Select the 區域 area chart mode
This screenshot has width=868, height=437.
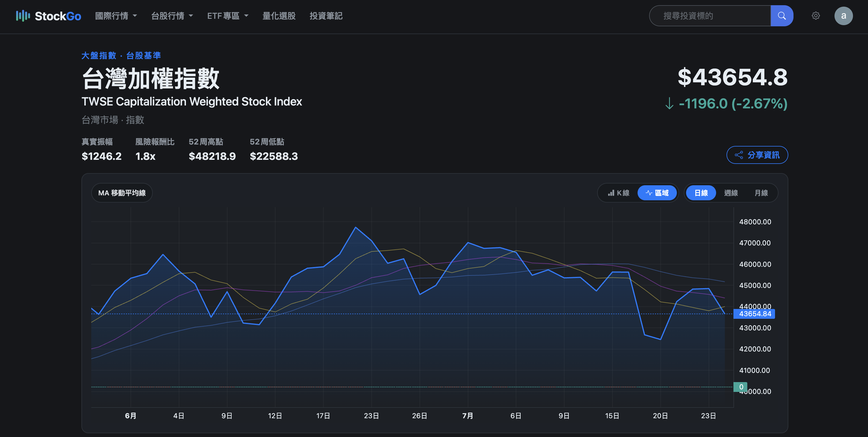(657, 193)
